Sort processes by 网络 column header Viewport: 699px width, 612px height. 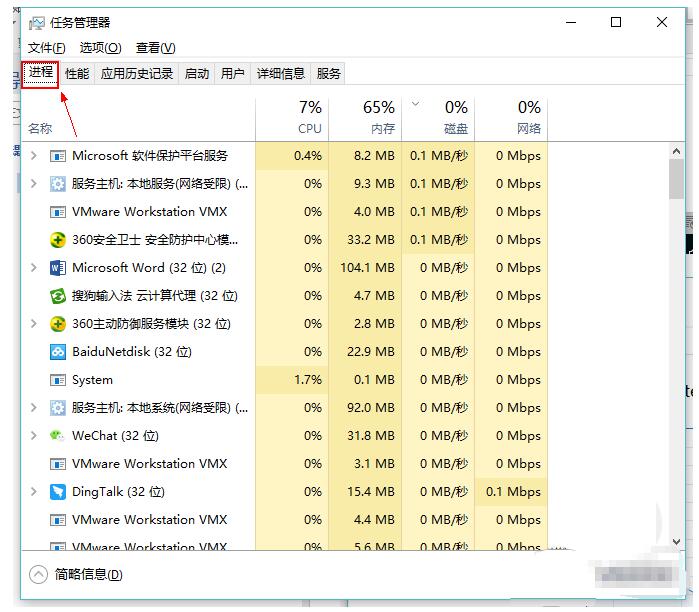[511, 119]
